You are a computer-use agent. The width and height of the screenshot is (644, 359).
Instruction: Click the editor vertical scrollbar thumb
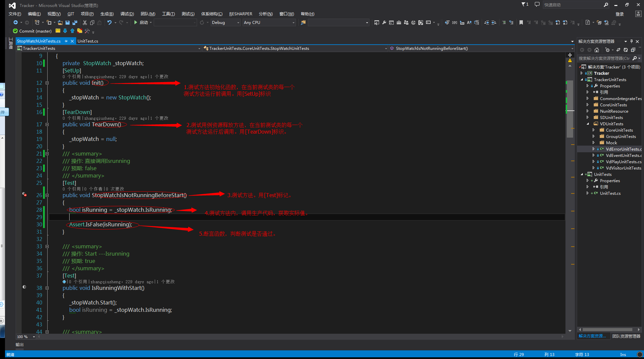click(x=570, y=110)
